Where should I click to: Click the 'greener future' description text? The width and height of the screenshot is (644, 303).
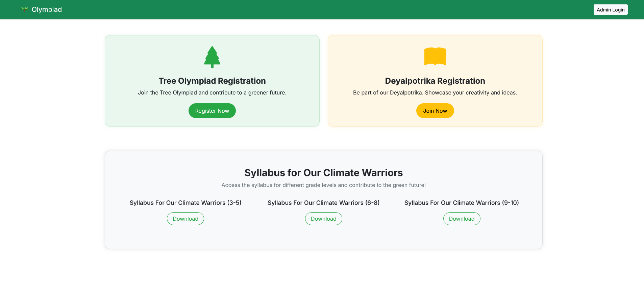click(212, 93)
